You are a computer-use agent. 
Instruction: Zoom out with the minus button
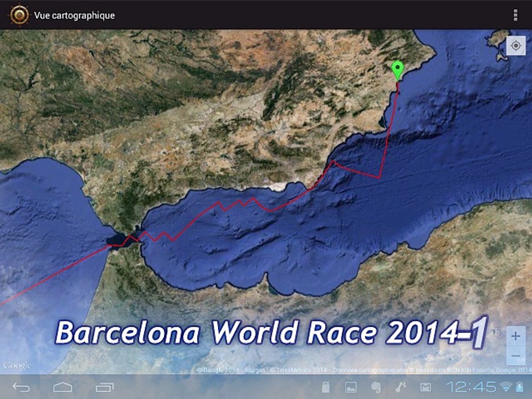click(516, 356)
